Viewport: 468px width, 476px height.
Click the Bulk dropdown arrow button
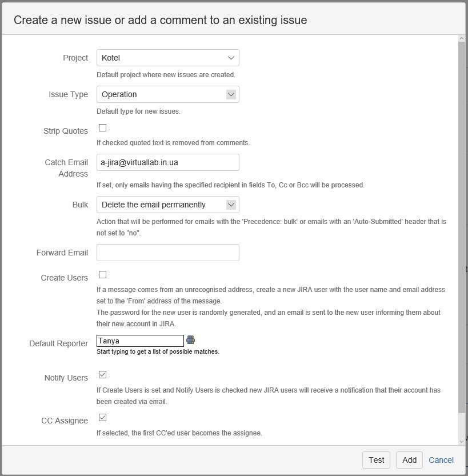(x=231, y=205)
